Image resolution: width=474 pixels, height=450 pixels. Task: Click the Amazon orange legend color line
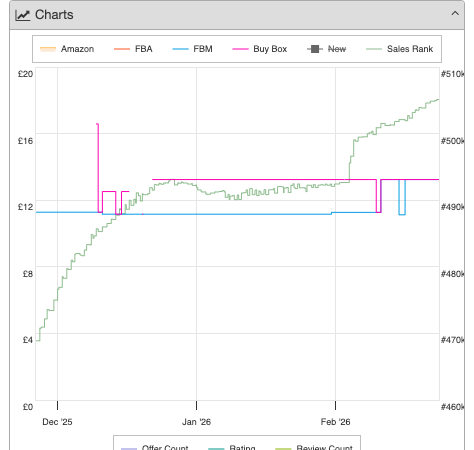[x=48, y=49]
